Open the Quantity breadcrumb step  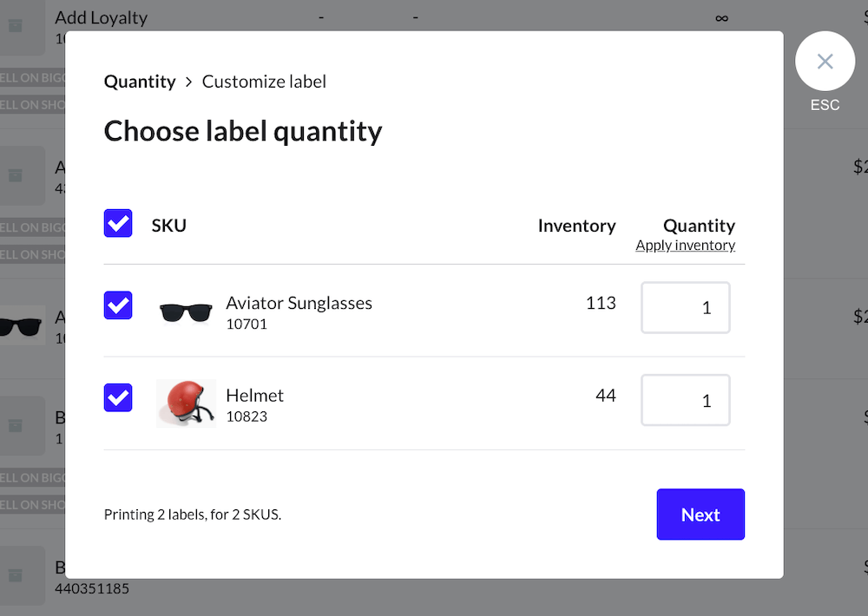(140, 81)
